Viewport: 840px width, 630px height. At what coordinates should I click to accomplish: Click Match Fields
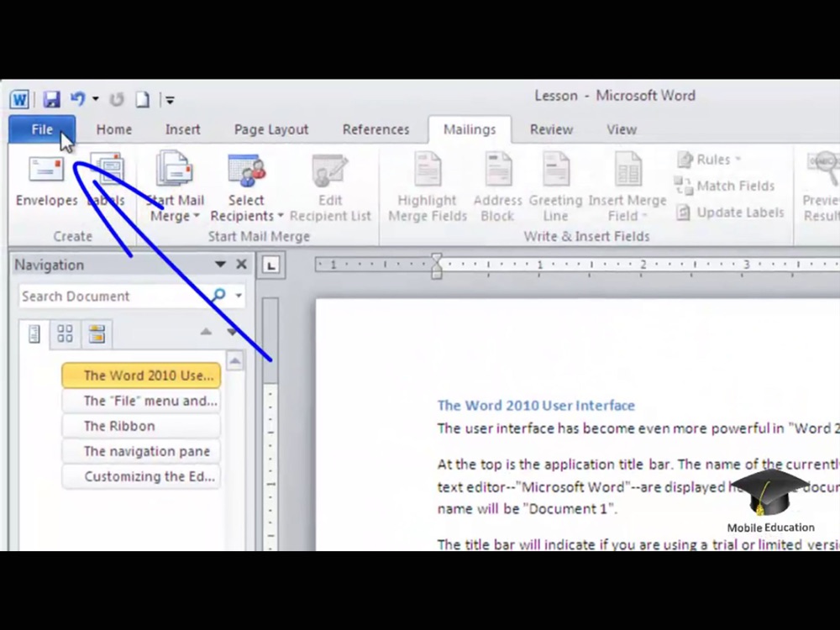click(725, 186)
